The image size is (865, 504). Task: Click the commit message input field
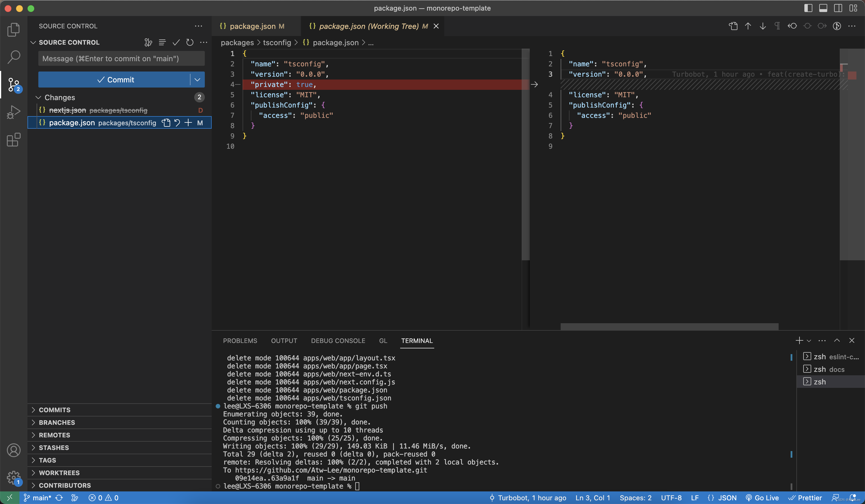122,58
